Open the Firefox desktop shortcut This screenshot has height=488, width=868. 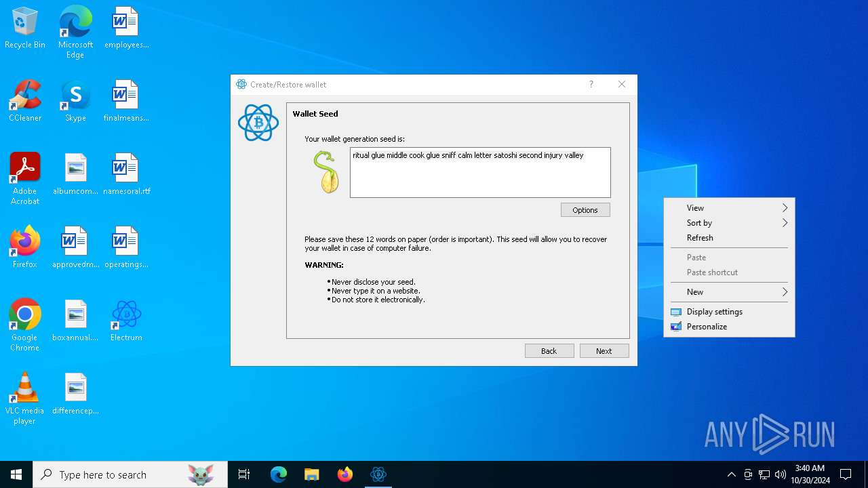pos(25,247)
